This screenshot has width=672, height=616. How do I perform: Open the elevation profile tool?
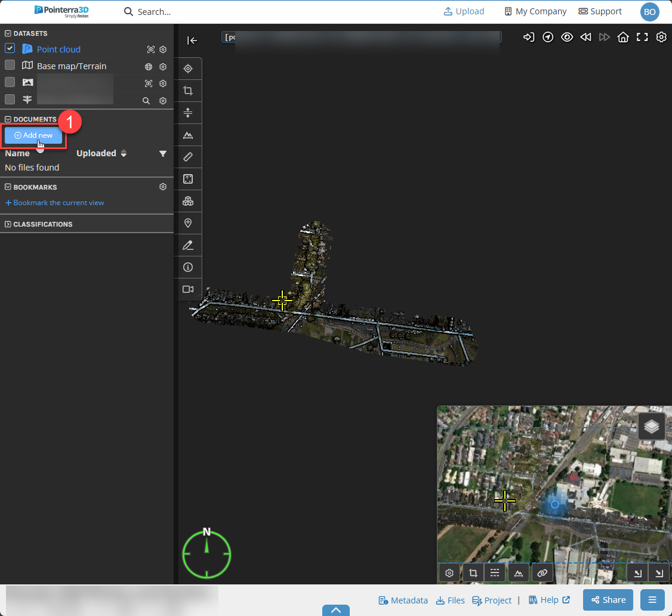point(188,135)
